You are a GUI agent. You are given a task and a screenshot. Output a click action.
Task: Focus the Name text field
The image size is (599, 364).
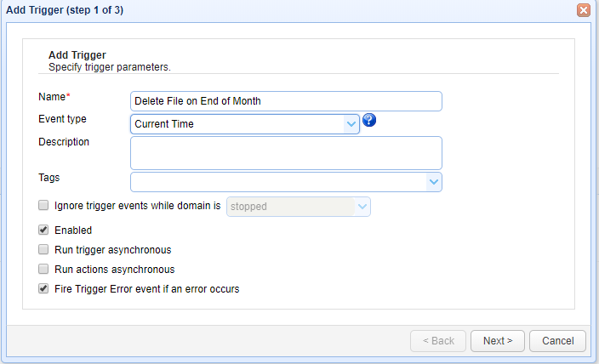click(x=286, y=101)
